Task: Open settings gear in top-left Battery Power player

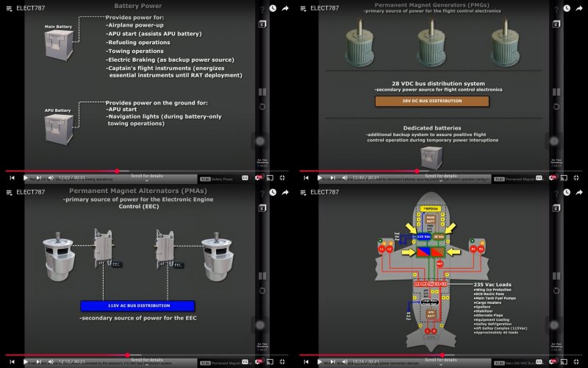Action: (x=258, y=178)
